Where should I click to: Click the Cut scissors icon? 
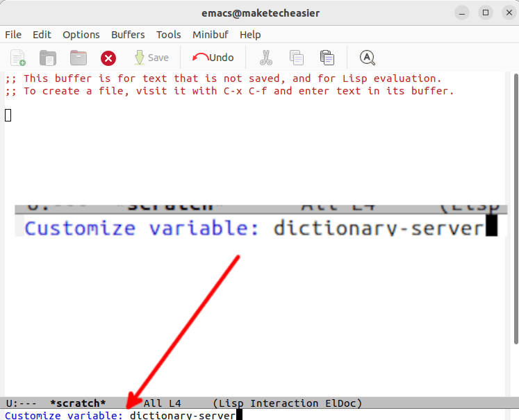tap(266, 58)
